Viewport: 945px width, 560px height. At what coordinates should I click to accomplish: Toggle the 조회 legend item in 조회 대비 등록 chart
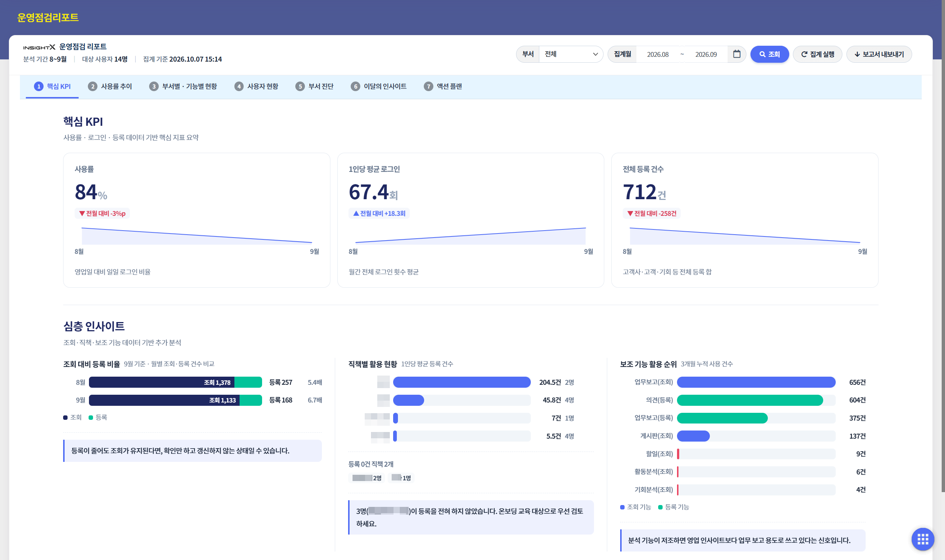tap(72, 417)
